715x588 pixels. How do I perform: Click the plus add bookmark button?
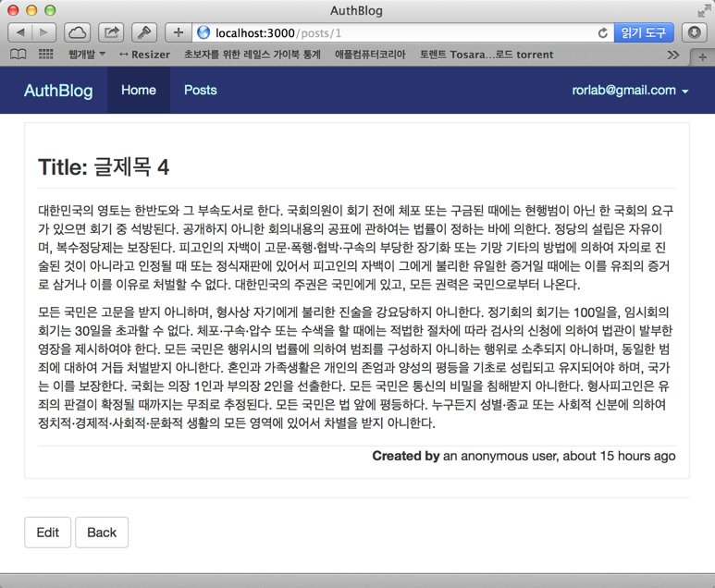tap(178, 32)
